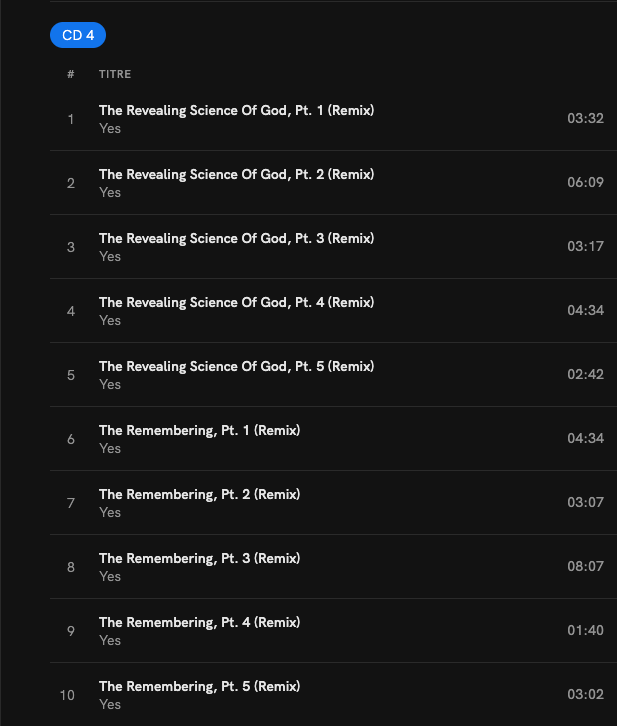Open The Revealing Science Of God, Pt. 3 (Remix)
Viewport: 617px width, 726px height.
[236, 238]
